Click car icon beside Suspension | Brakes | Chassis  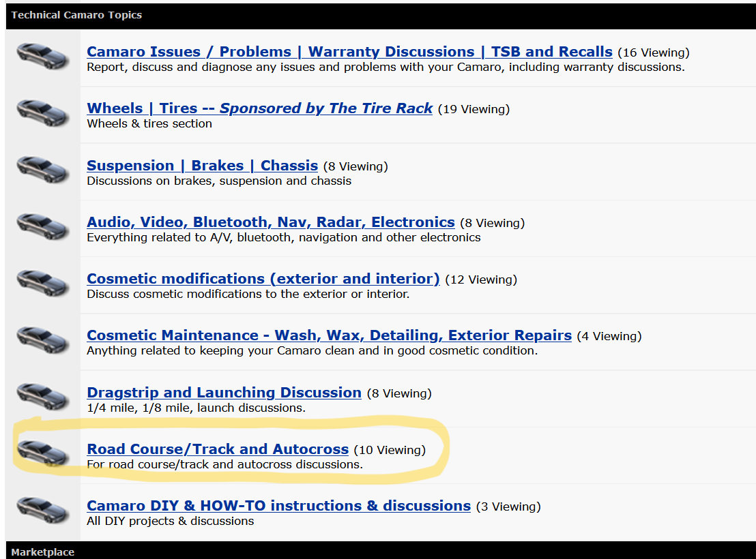pos(42,169)
